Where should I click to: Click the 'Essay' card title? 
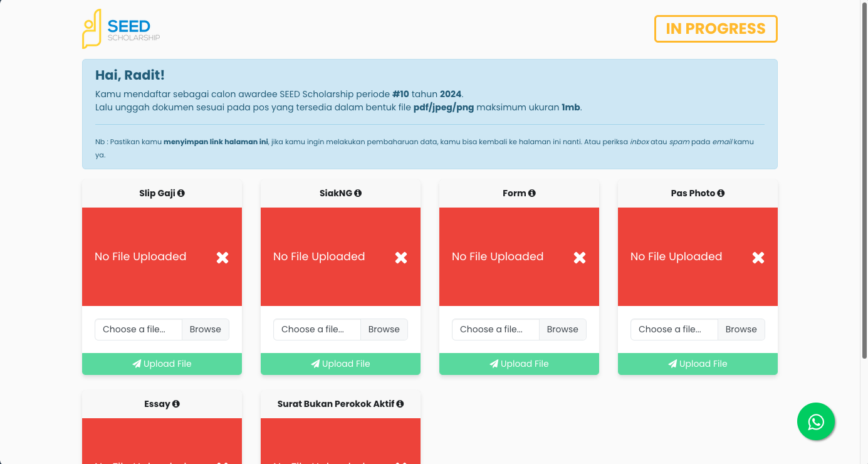(x=157, y=404)
